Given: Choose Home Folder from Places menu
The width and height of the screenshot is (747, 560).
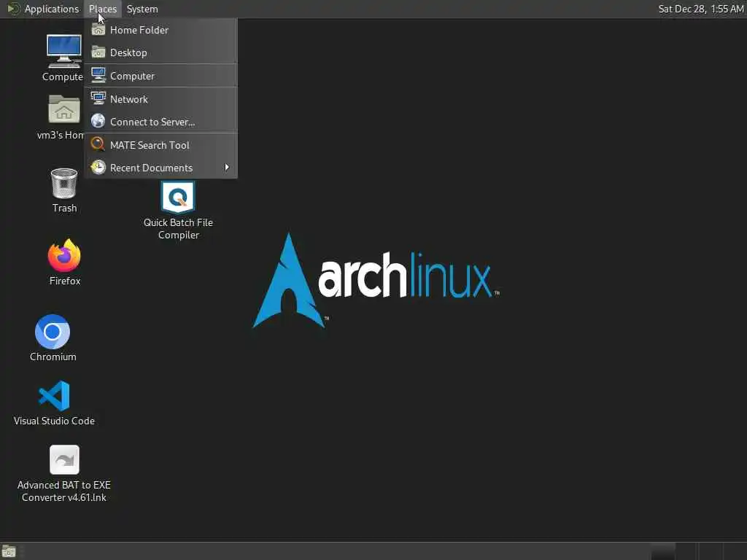Looking at the screenshot, I should [161, 29].
